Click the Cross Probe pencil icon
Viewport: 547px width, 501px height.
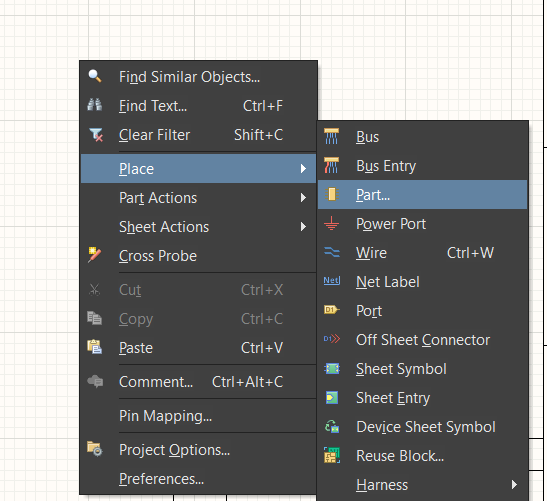click(x=95, y=255)
